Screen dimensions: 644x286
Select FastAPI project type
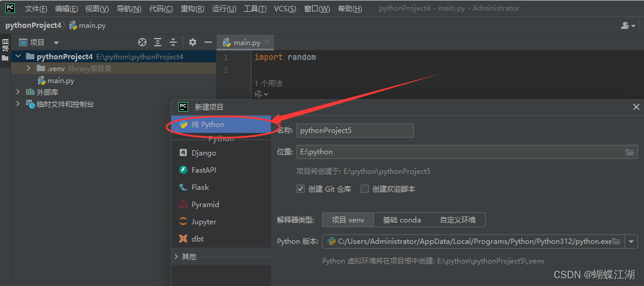[x=221, y=170]
